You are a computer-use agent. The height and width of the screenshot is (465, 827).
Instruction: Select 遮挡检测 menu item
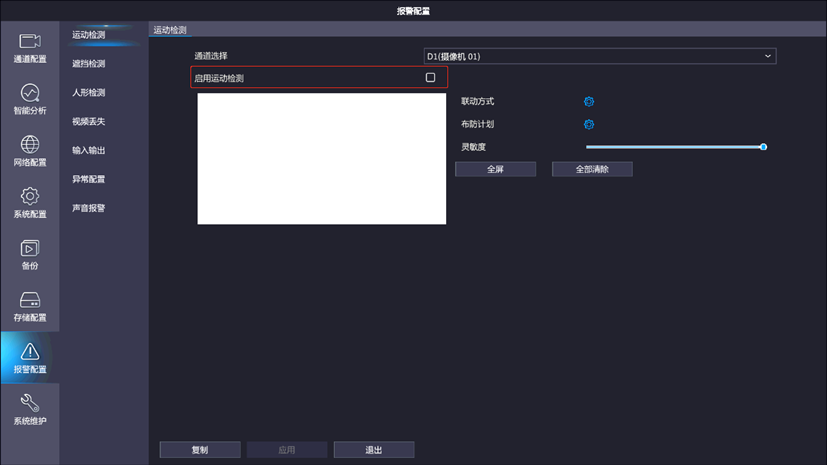tap(89, 64)
